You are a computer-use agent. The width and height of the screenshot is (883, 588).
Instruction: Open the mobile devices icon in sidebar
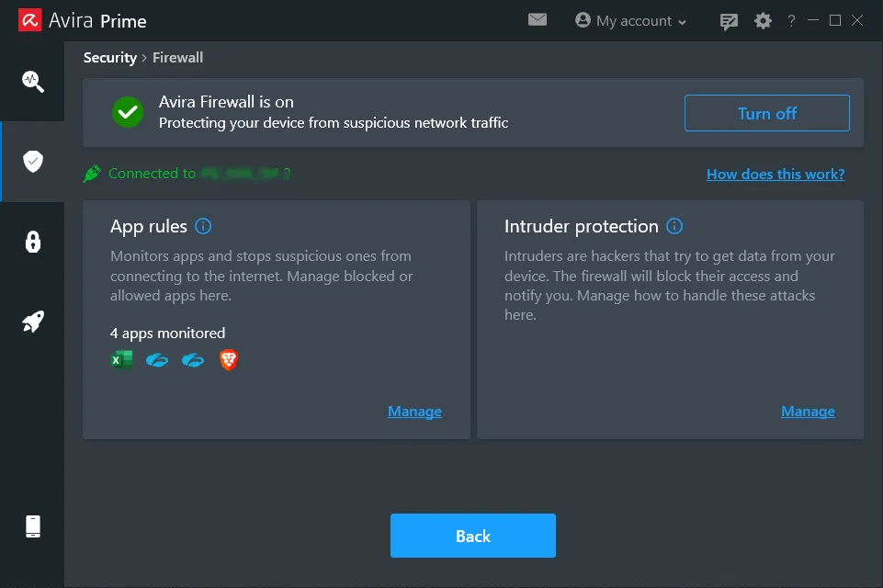(x=33, y=526)
